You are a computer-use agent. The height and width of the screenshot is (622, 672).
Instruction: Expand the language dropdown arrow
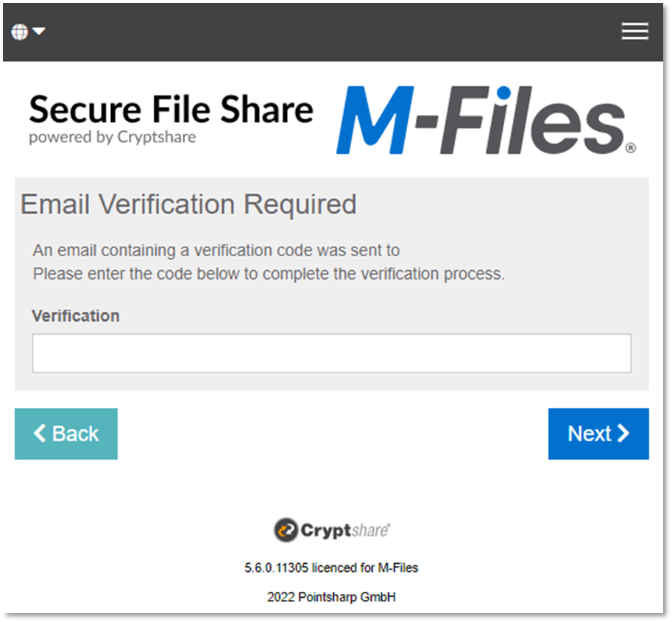pyautogui.click(x=39, y=31)
